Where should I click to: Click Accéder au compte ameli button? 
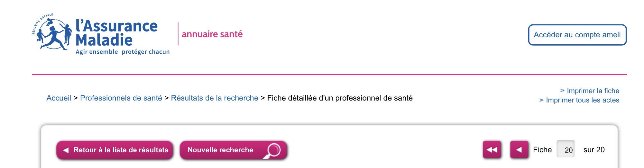click(577, 35)
